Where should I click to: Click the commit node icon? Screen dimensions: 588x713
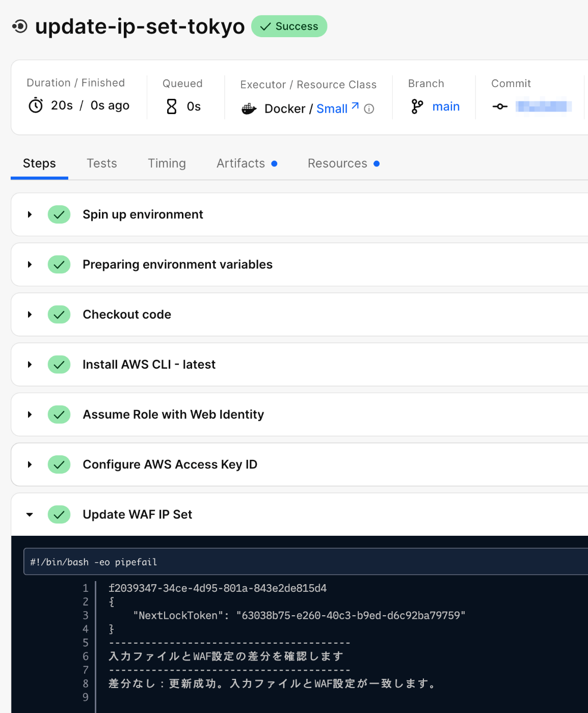(x=500, y=106)
